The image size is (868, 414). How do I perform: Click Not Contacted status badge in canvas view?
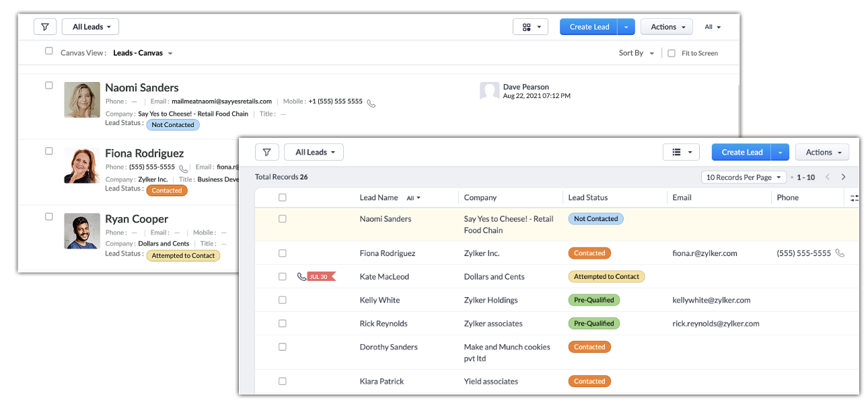tap(173, 125)
